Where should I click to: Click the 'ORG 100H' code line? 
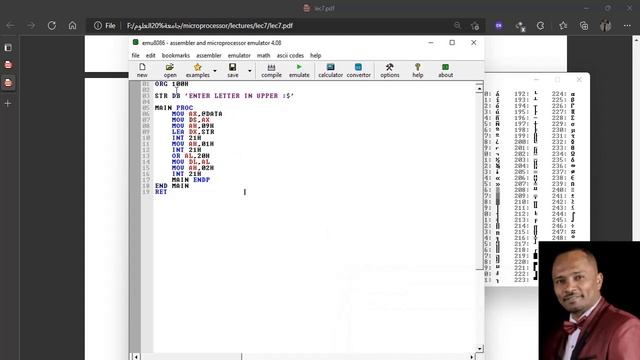(x=171, y=84)
